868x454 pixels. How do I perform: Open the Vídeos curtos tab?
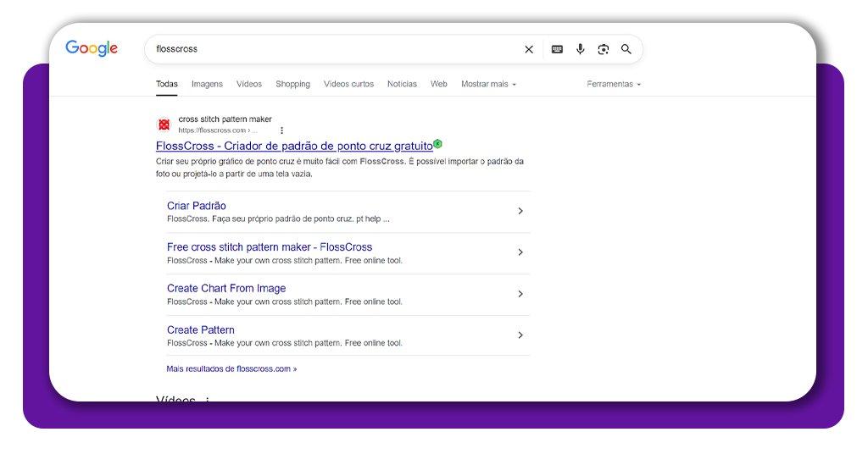348,84
